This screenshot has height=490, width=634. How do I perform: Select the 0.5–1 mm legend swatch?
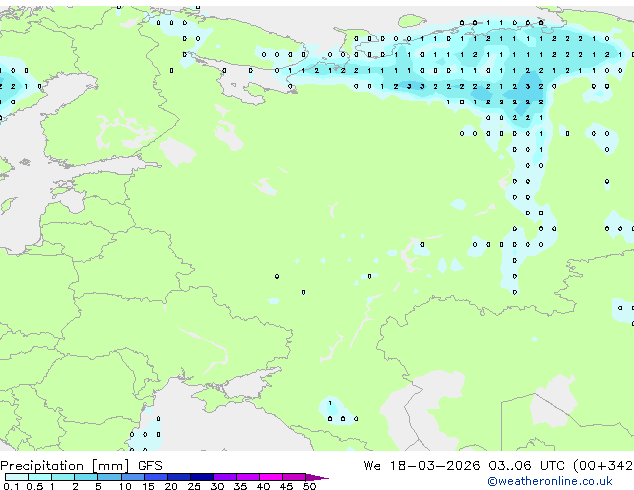tap(40, 477)
